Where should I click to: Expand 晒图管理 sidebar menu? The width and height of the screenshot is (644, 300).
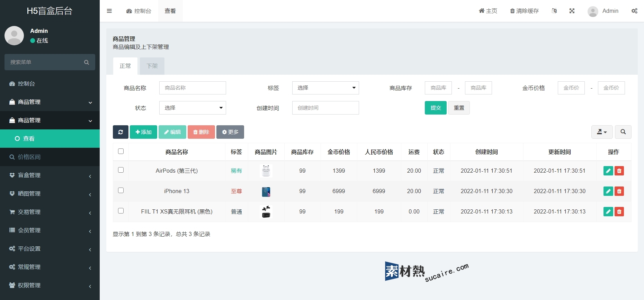click(x=50, y=193)
